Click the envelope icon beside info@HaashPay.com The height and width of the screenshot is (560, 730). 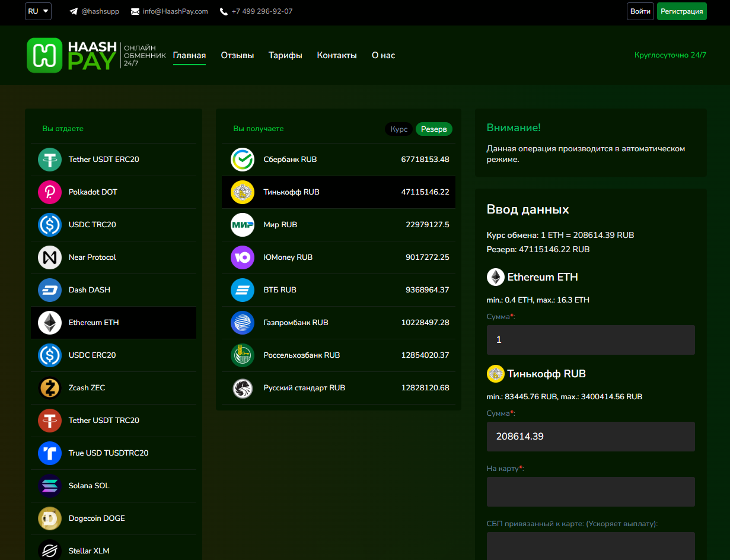pos(135,11)
